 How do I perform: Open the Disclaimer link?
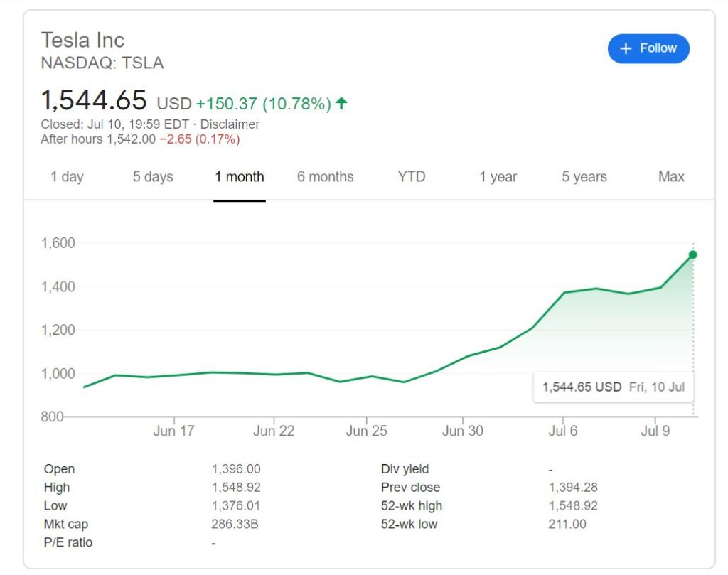pyautogui.click(x=230, y=124)
